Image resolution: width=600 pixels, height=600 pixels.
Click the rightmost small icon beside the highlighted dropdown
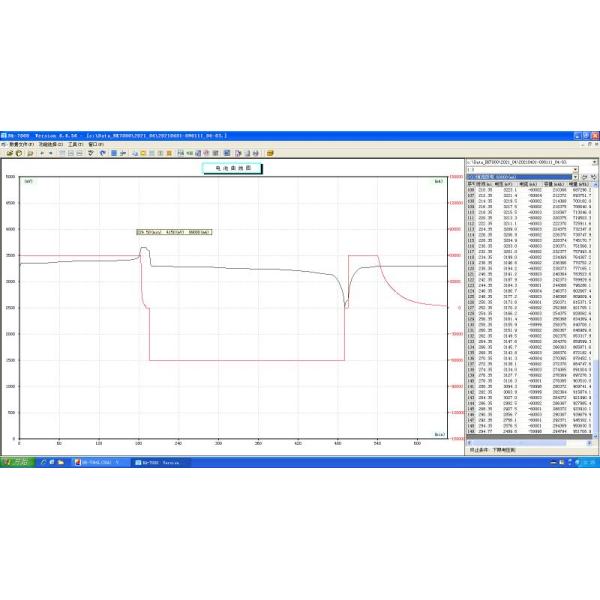pos(594,177)
